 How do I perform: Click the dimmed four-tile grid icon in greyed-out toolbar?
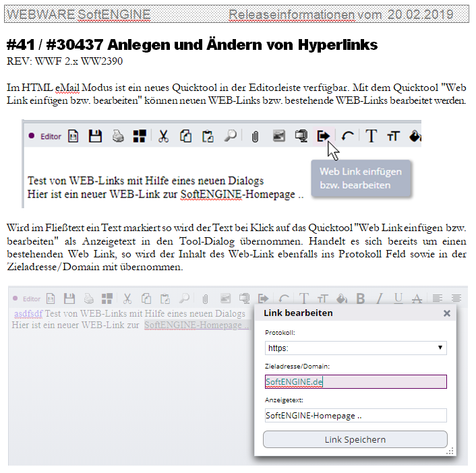(x=107, y=298)
